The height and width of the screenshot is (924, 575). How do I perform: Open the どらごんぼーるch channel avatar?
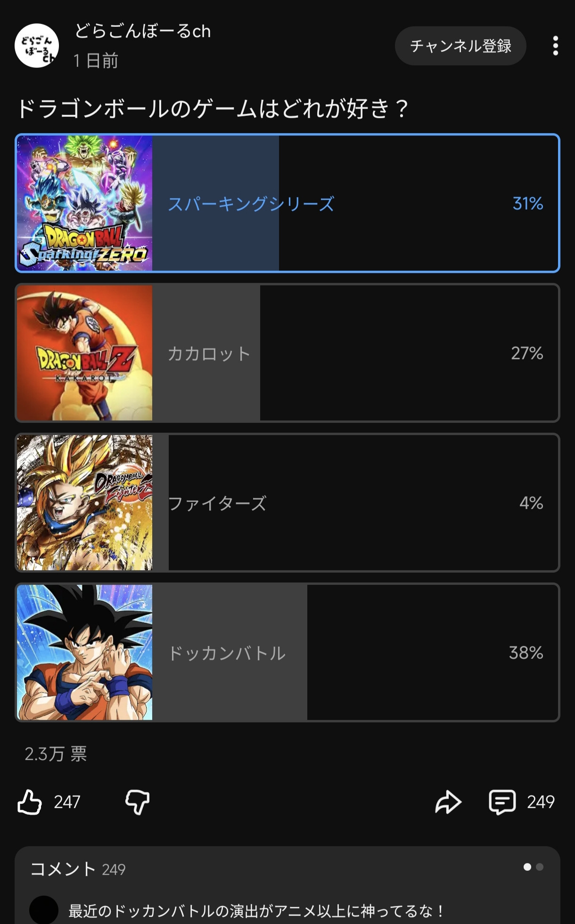(x=37, y=46)
